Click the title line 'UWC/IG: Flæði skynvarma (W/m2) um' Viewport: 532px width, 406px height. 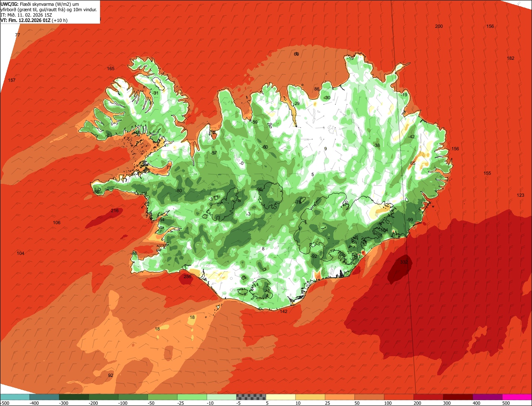point(39,4)
